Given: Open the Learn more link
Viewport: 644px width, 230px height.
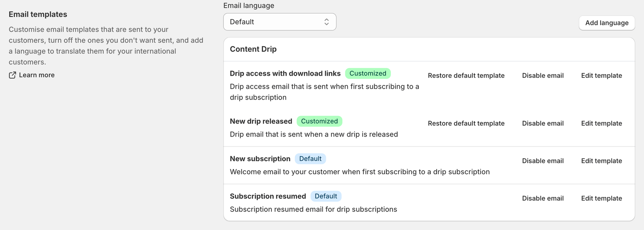Looking at the screenshot, I should click(37, 75).
